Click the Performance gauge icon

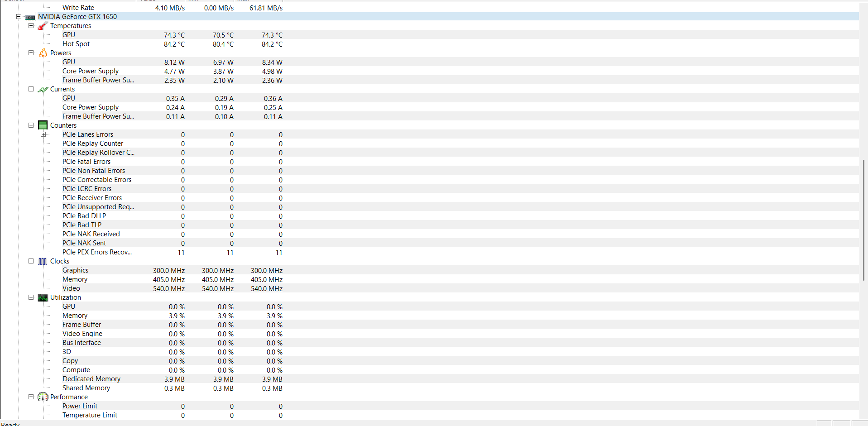43,397
